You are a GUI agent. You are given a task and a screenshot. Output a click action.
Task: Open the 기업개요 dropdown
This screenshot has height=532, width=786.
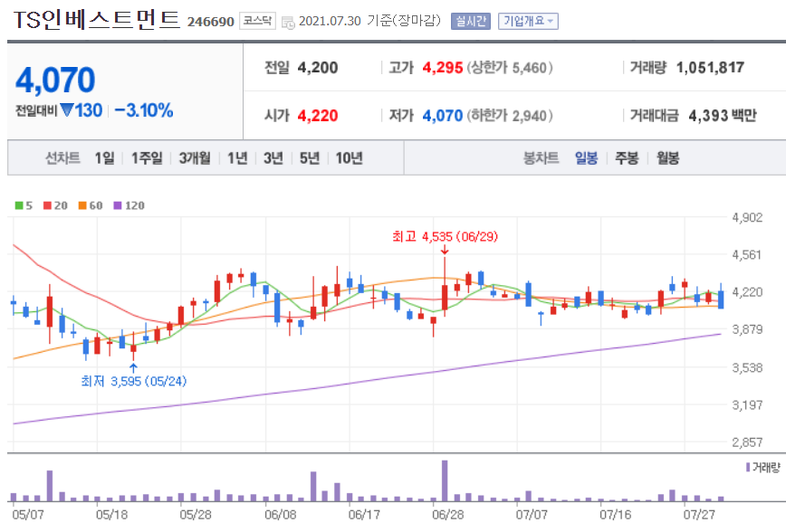click(528, 21)
